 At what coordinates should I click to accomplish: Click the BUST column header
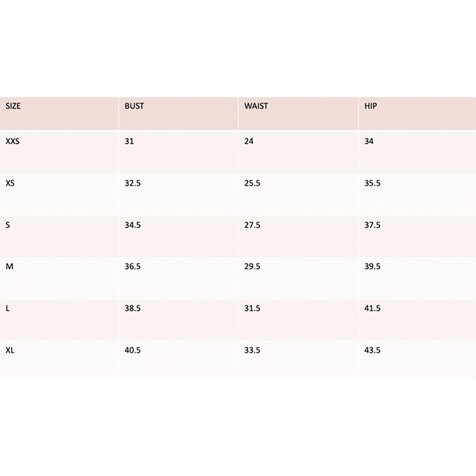tap(134, 106)
